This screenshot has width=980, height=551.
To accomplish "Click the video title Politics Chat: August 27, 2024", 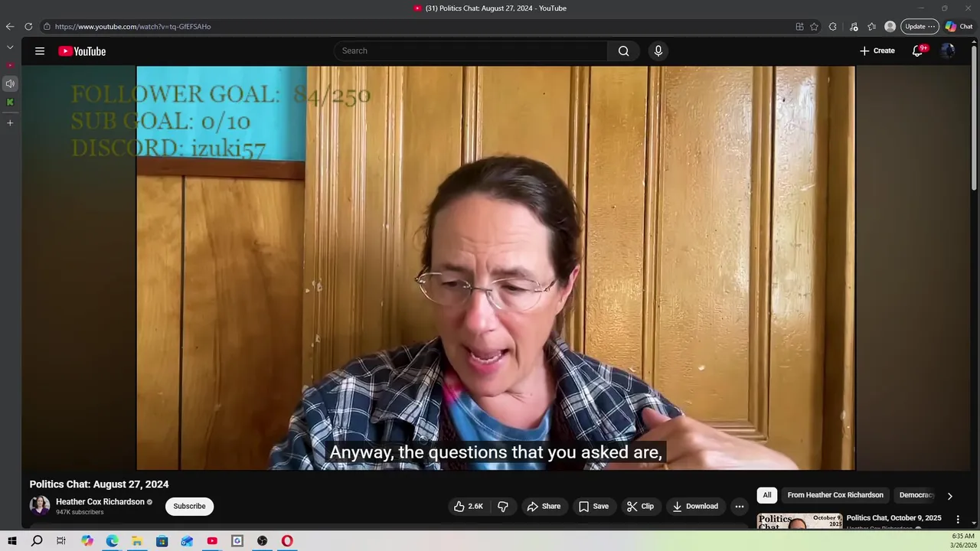I will pos(100,484).
